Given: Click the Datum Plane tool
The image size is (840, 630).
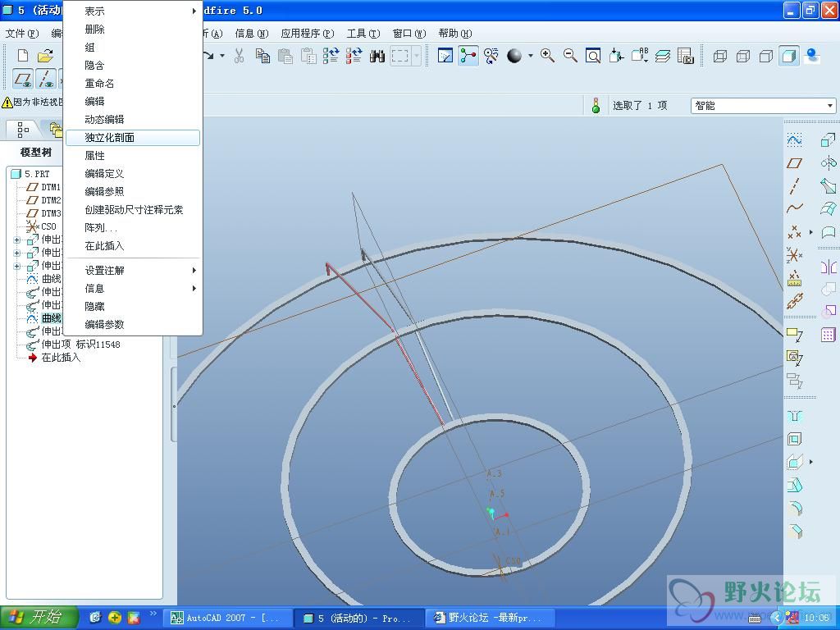Looking at the screenshot, I should click(x=794, y=163).
